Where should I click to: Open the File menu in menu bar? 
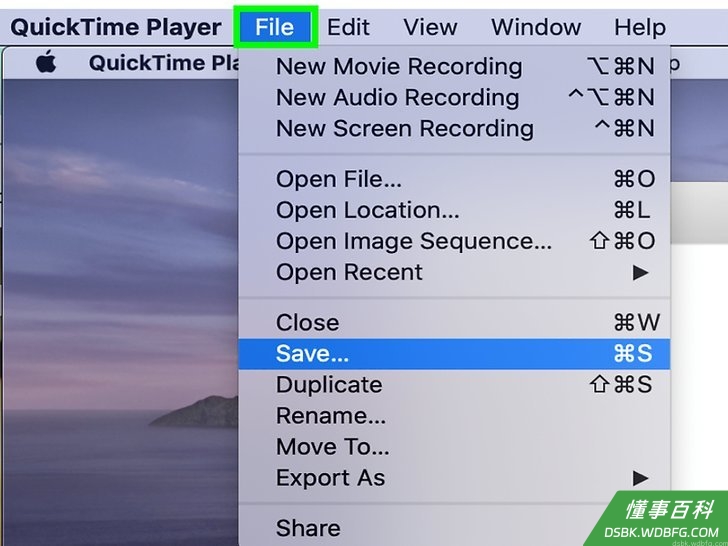[x=275, y=27]
